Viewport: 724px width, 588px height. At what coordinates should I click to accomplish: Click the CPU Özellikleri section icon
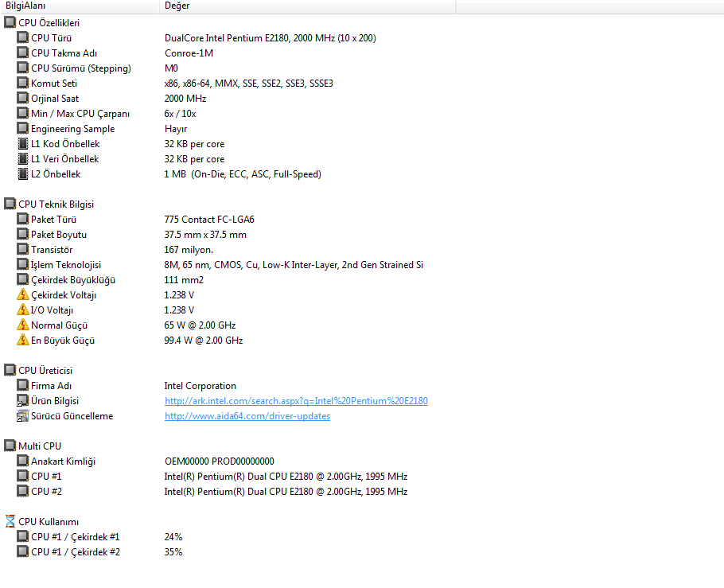click(x=10, y=22)
